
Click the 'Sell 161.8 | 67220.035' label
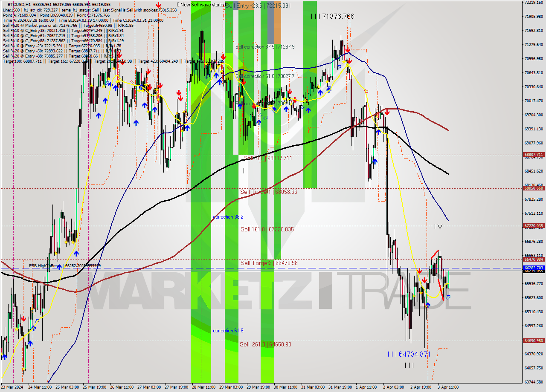(267, 229)
